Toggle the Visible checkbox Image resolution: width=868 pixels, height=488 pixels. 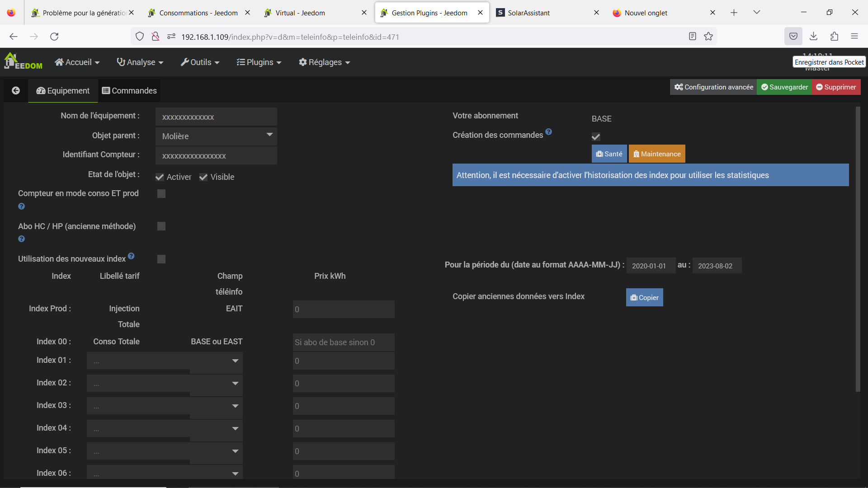203,177
